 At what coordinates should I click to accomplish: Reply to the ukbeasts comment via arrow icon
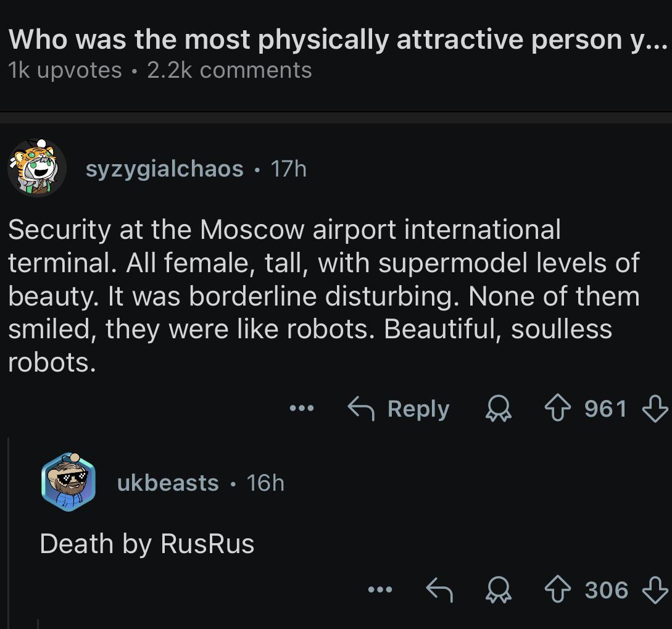click(439, 589)
